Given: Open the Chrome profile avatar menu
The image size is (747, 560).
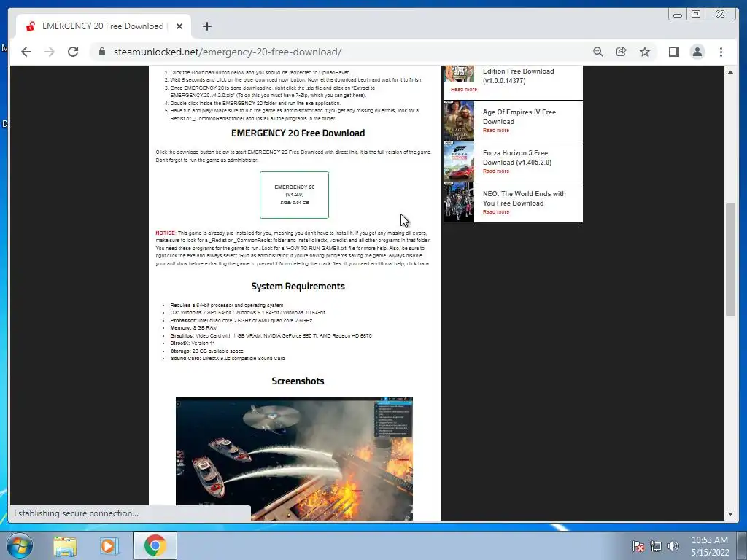Looking at the screenshot, I should 697,52.
